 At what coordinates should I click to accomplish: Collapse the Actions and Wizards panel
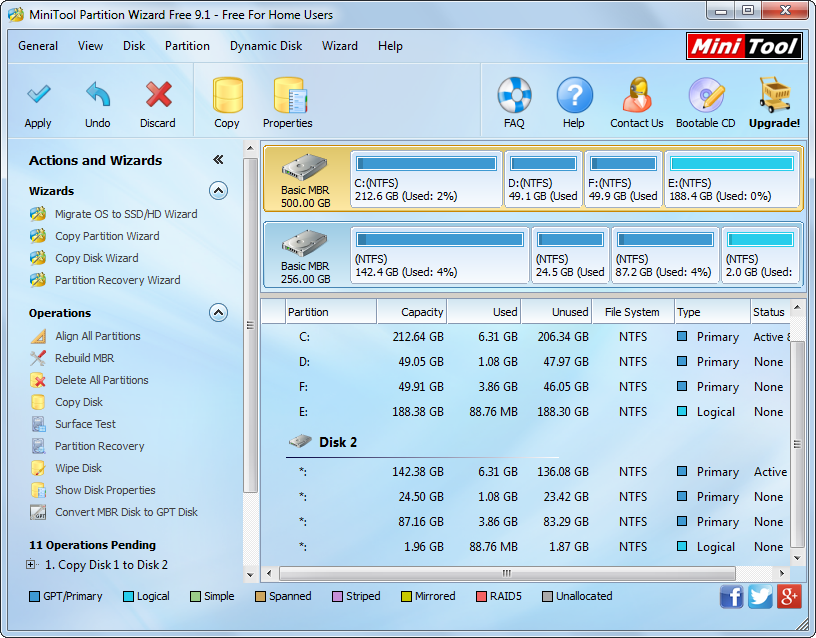[219, 160]
